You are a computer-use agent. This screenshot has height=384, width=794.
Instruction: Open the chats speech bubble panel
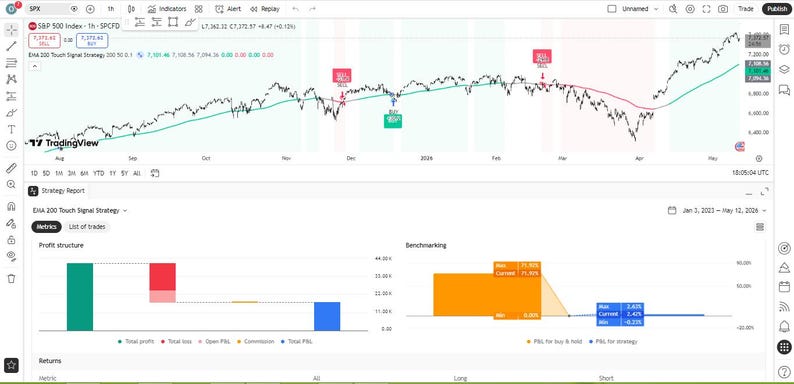(784, 90)
